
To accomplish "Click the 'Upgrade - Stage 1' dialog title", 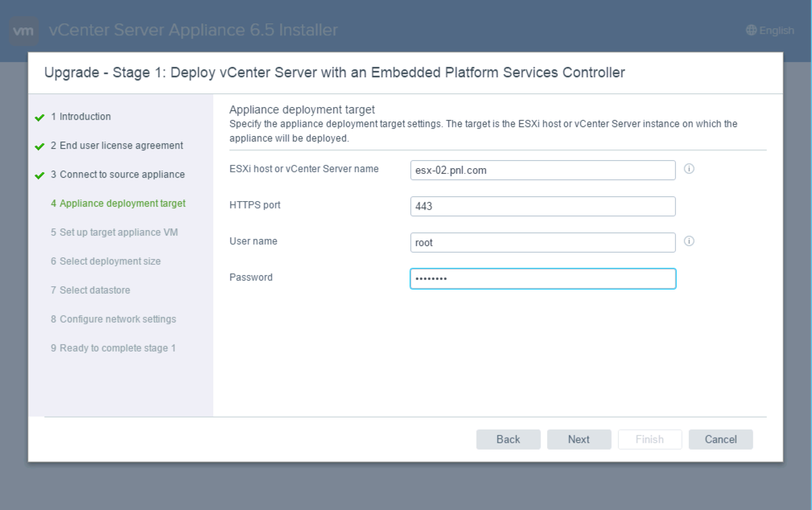I will [x=335, y=72].
